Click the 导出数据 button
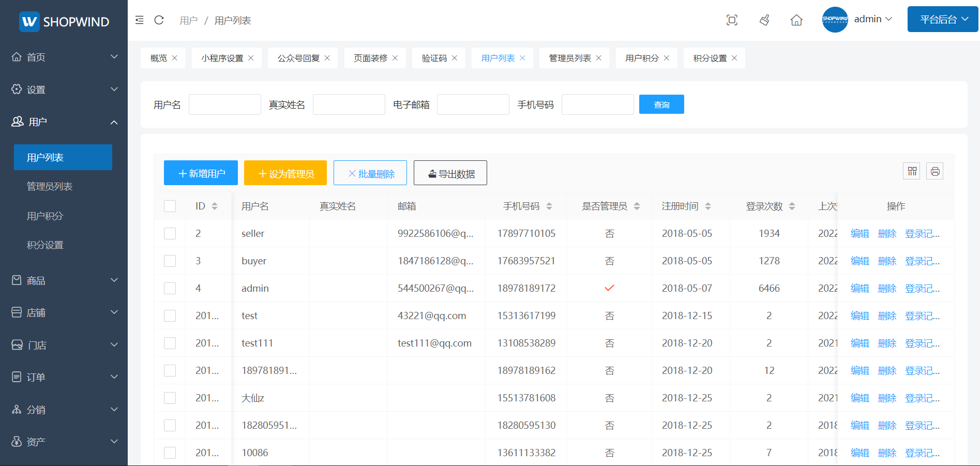 (450, 173)
